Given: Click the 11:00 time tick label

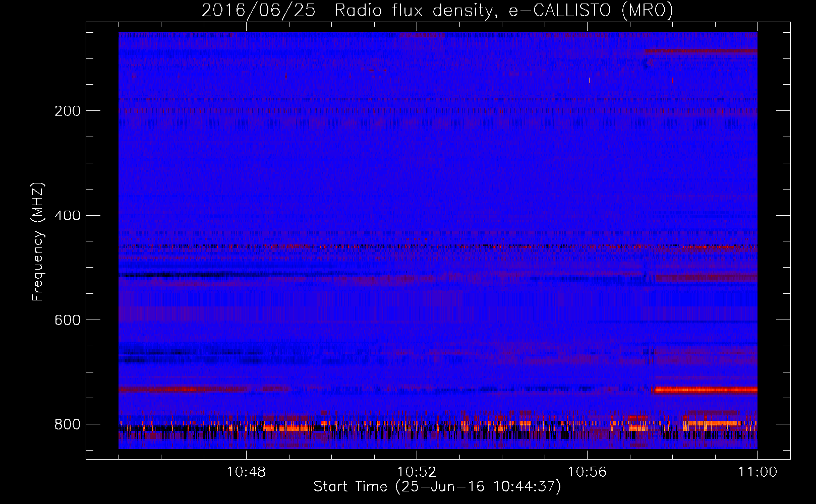Looking at the screenshot, I should click(757, 472).
